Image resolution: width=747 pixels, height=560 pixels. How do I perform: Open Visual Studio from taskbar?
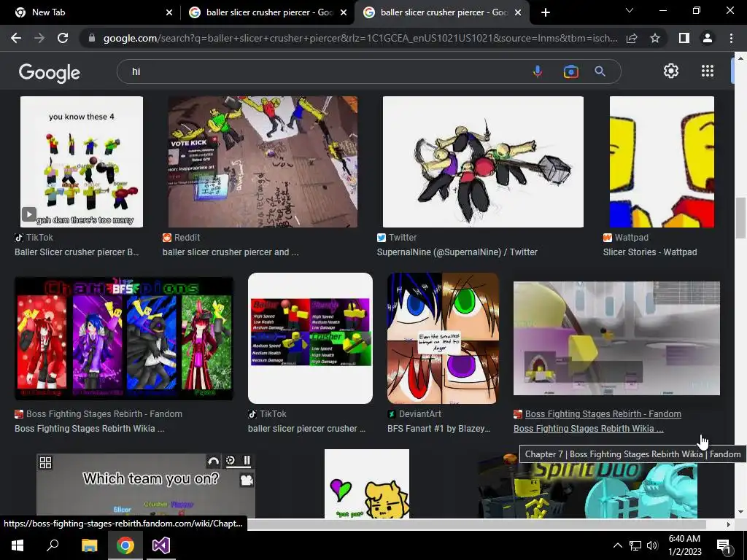[161, 545]
